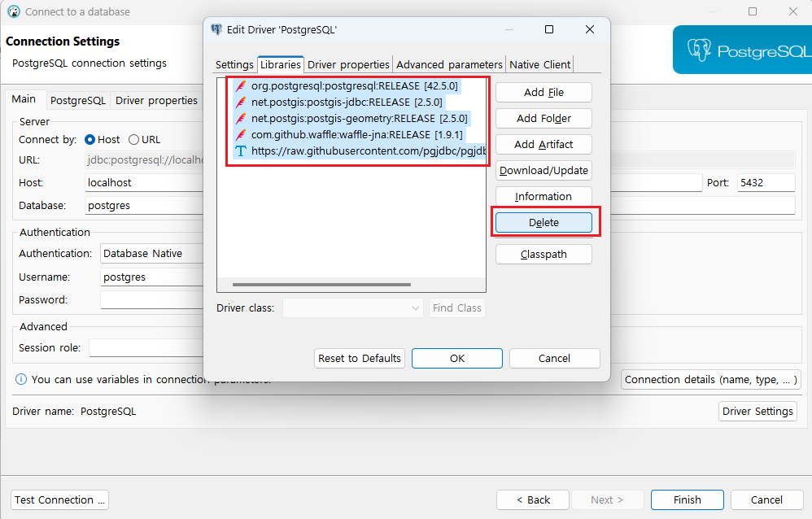This screenshot has height=519, width=812.
Task: Maximize the Edit Driver dialog
Action: click(549, 29)
